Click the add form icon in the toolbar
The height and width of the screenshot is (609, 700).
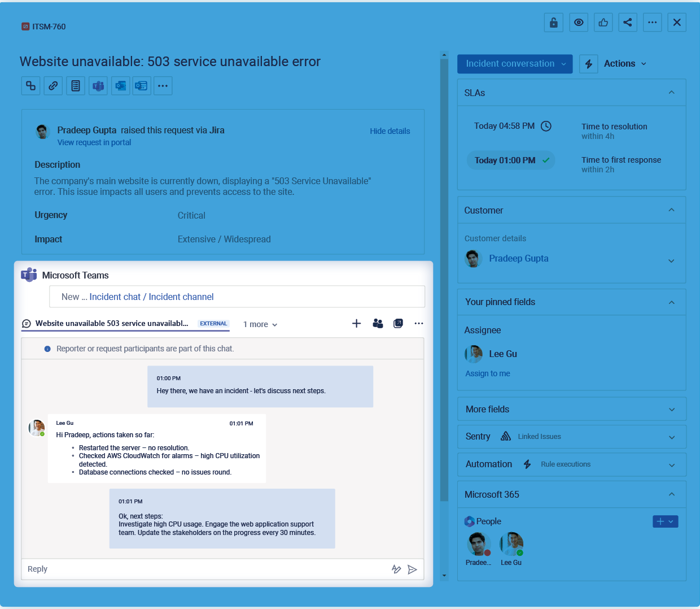coord(76,85)
